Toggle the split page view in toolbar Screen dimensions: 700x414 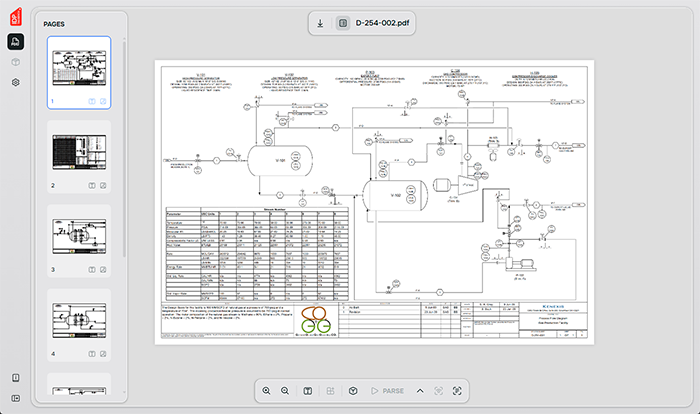[x=308, y=390]
